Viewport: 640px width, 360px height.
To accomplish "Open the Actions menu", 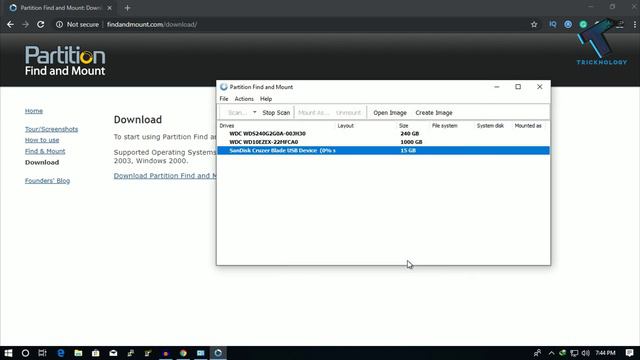I will click(244, 99).
